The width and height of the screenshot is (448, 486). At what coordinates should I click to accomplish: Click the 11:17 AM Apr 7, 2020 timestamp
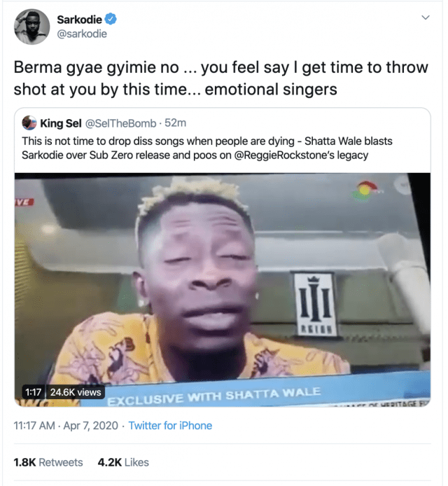(64, 425)
